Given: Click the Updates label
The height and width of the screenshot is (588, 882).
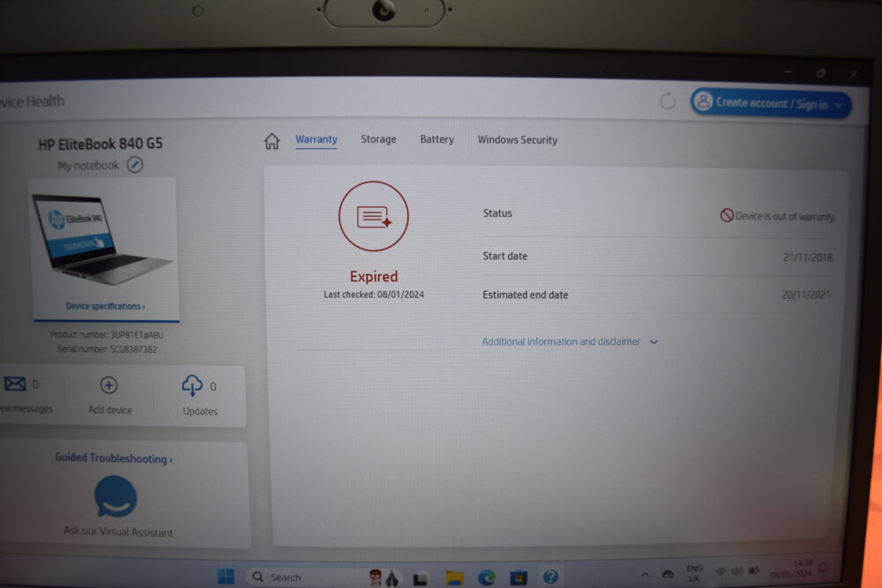Looking at the screenshot, I should (199, 411).
